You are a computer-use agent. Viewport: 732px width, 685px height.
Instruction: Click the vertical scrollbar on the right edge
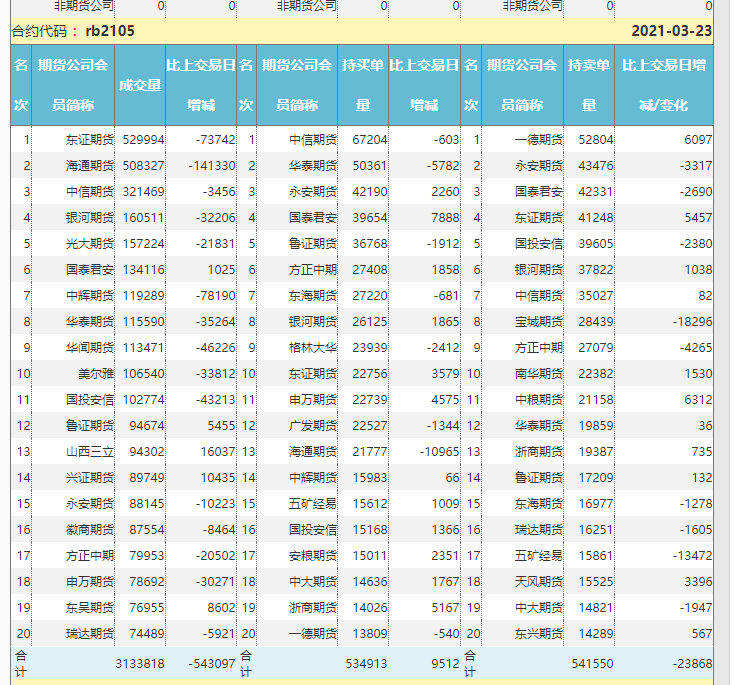[723, 340]
